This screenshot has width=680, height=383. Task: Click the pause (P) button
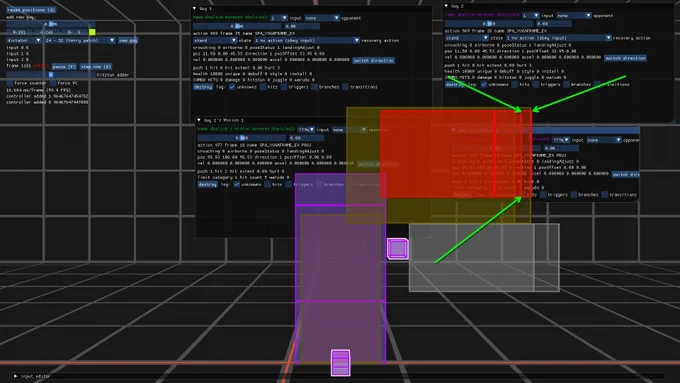[x=64, y=66]
